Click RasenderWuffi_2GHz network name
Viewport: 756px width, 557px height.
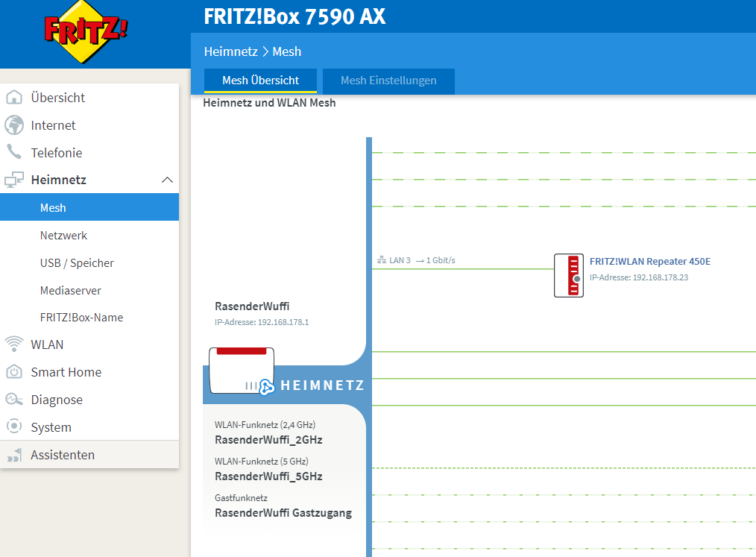(x=268, y=440)
